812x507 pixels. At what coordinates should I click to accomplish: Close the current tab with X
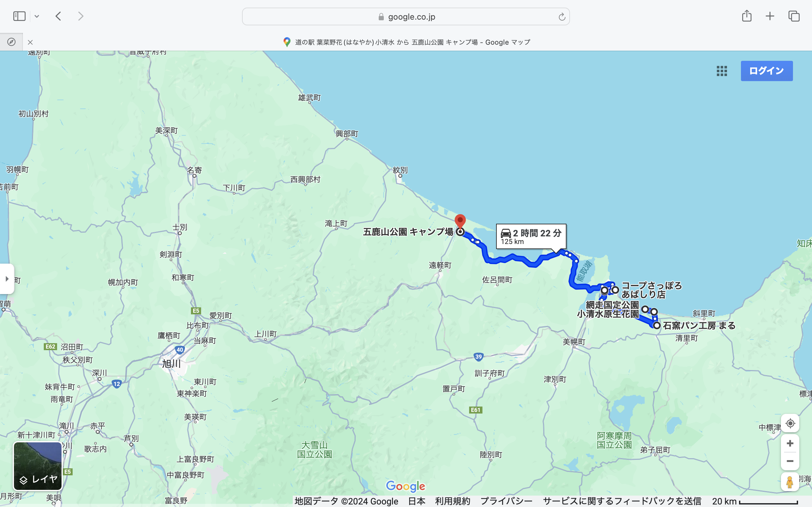click(x=30, y=42)
